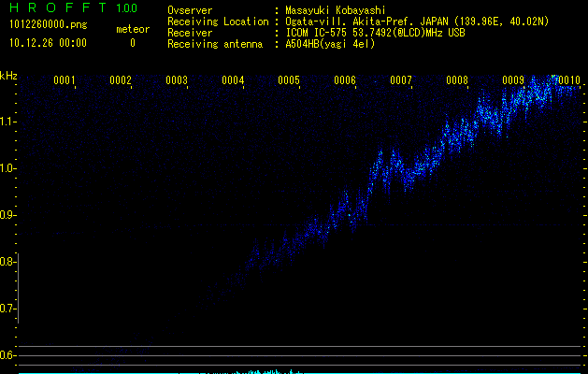This screenshot has width=588, height=374.
Task: Click the 0.6 kHz axis label
Action: tap(7, 355)
